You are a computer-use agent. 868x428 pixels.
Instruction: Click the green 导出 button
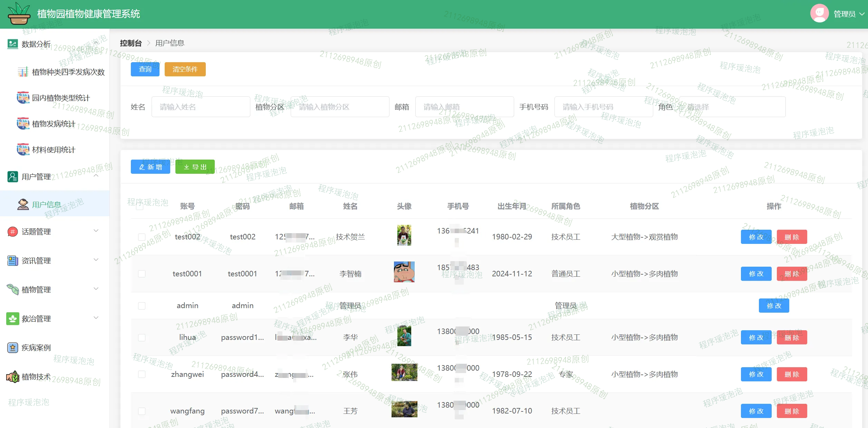(x=195, y=167)
